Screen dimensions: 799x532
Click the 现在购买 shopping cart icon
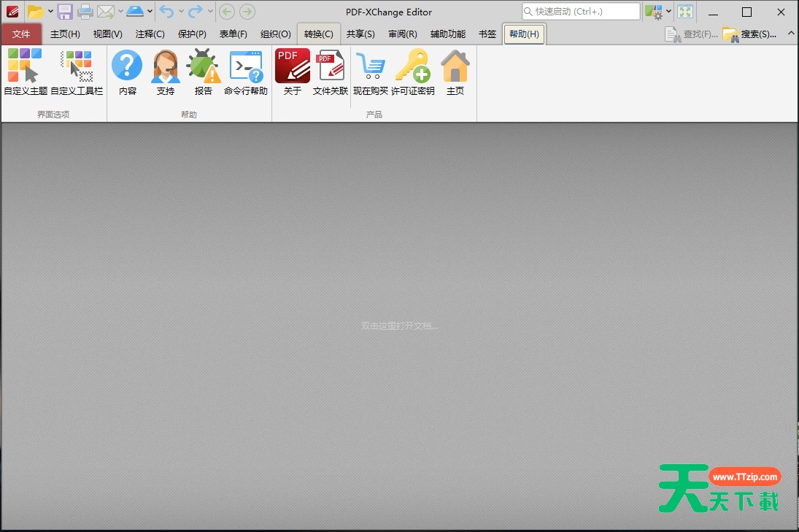371,72
